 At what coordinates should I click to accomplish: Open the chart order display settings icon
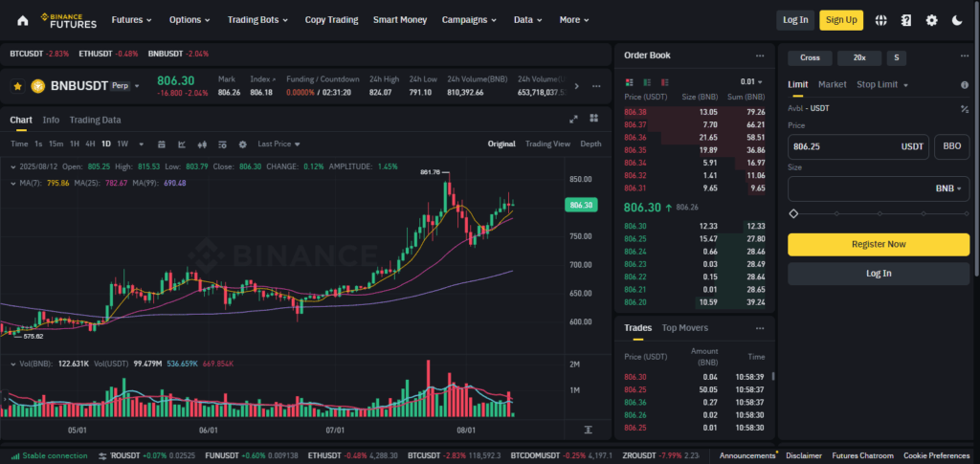click(222, 144)
